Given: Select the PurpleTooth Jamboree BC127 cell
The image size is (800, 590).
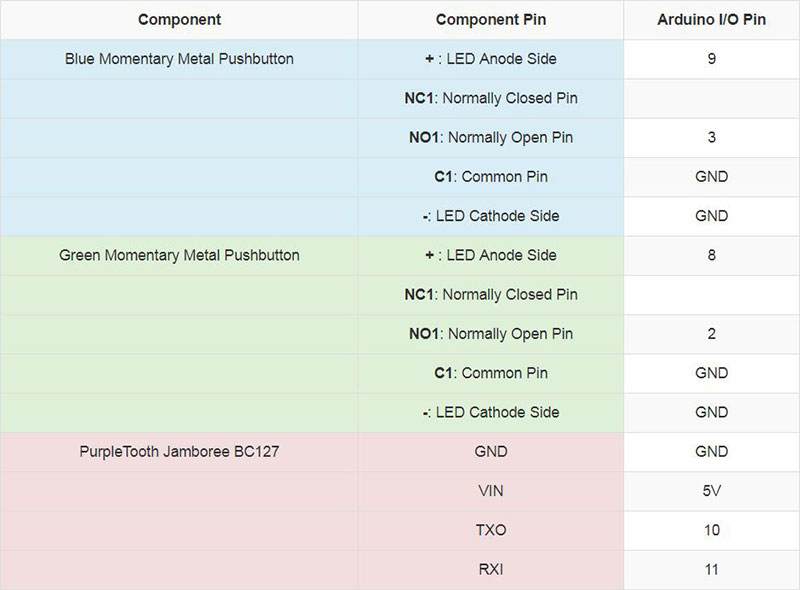Looking at the screenshot, I should click(179, 452).
